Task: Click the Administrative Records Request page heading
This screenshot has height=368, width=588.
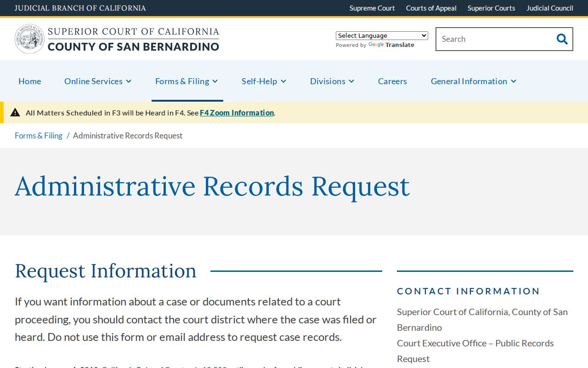Action: point(212,186)
